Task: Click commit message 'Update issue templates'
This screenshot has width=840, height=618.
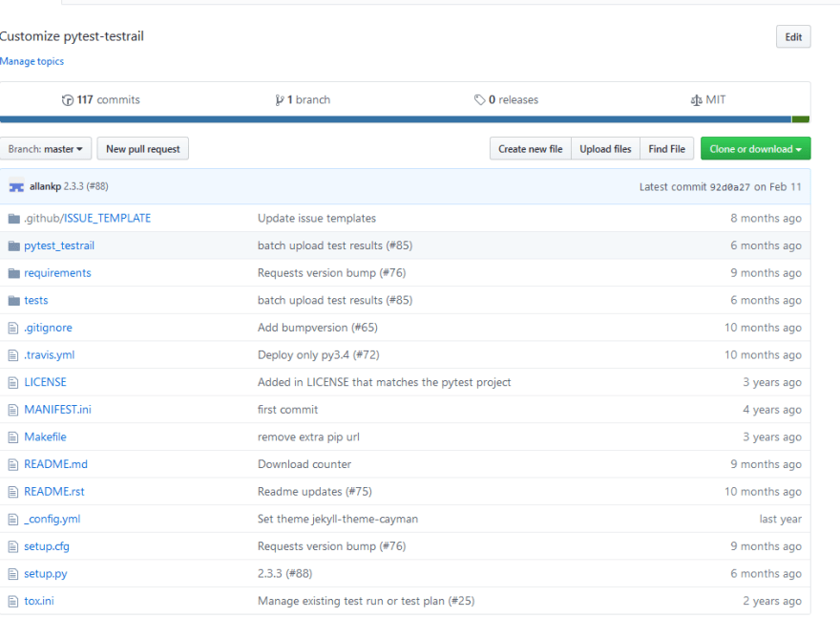Action: point(317,218)
